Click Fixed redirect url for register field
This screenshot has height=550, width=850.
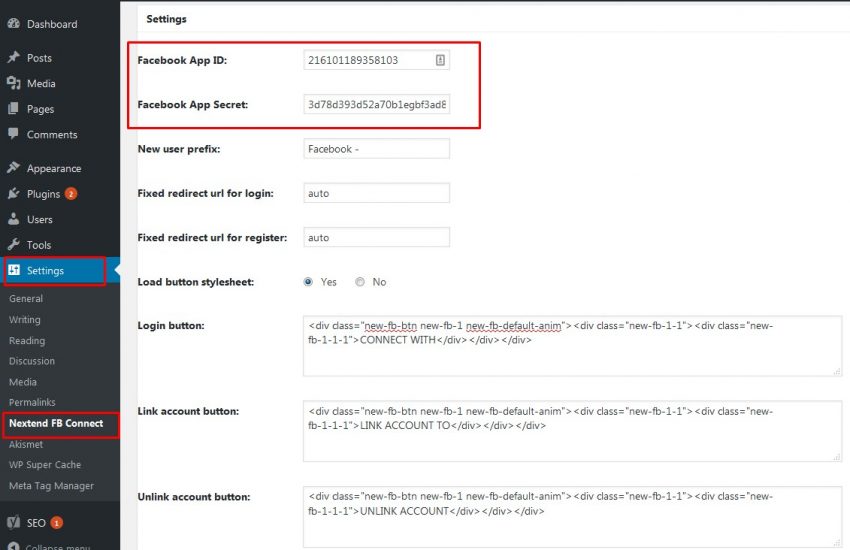[376, 237]
